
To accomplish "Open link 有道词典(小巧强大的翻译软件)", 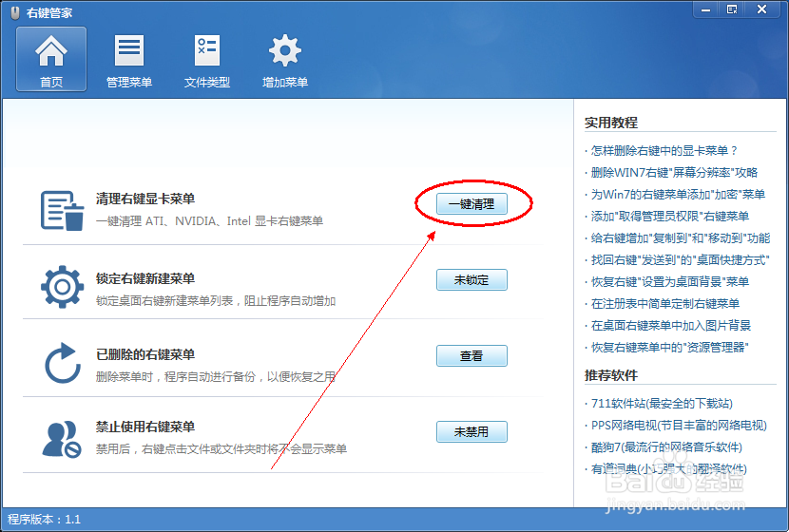I will click(668, 469).
